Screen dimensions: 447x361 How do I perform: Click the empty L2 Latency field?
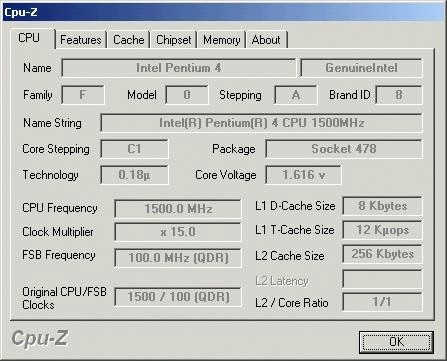pyautogui.click(x=382, y=279)
